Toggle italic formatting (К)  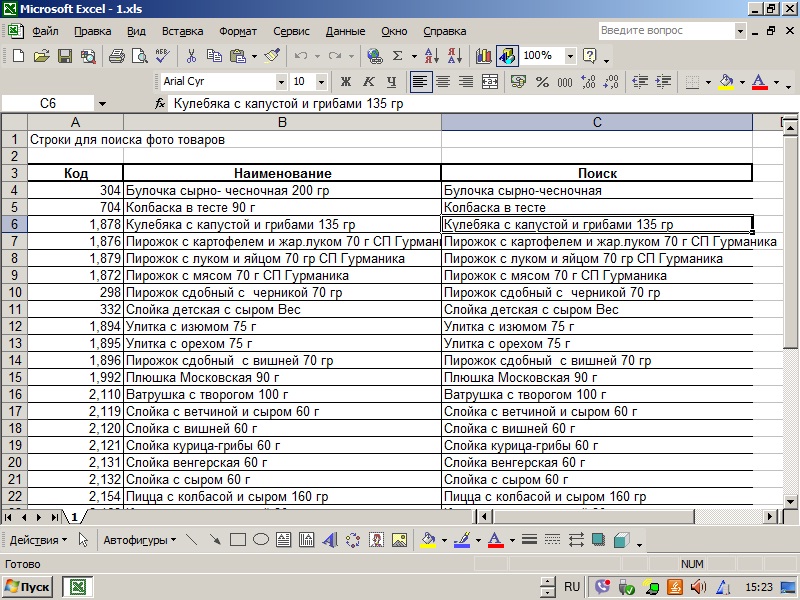tap(368, 82)
